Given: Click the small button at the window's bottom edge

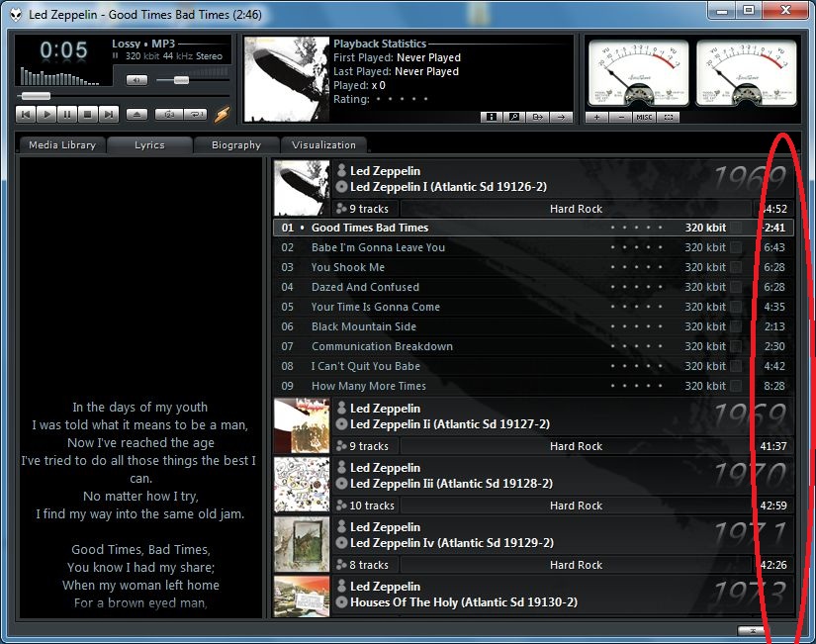Looking at the screenshot, I should (x=752, y=630).
